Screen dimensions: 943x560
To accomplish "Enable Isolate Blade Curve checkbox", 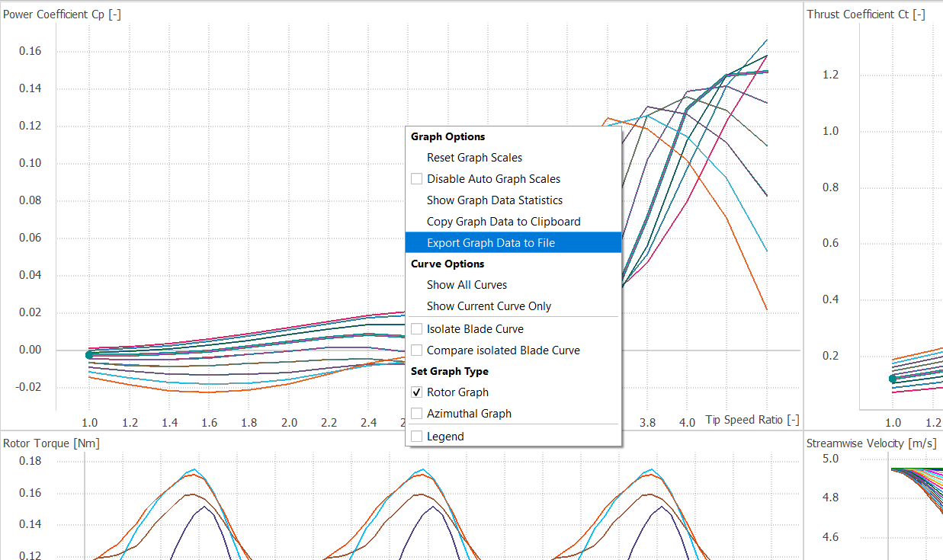I will coord(416,329).
